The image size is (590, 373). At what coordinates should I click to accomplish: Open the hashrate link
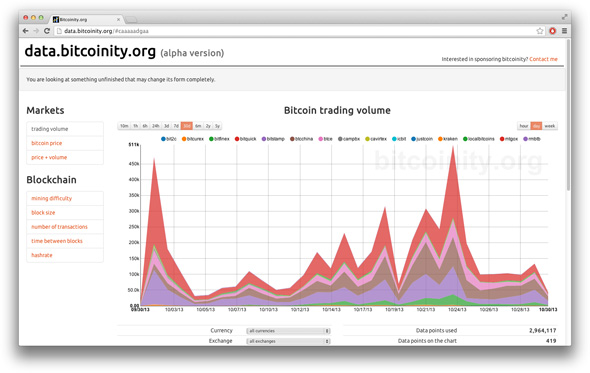(42, 255)
